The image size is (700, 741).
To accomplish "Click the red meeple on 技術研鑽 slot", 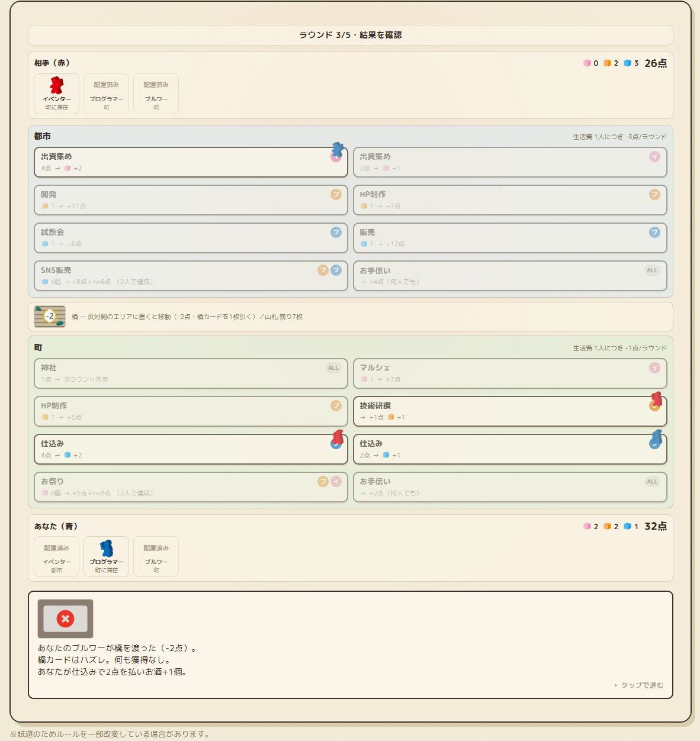I will (x=656, y=399).
